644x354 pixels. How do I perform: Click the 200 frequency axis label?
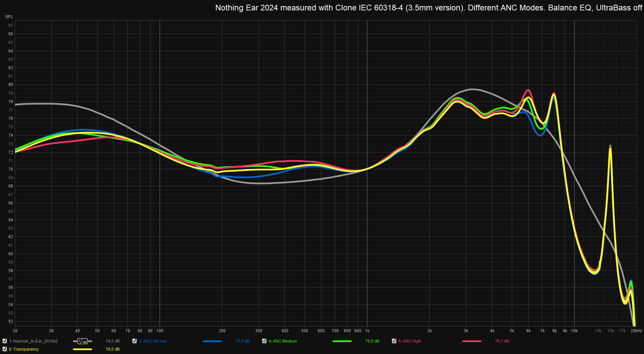[x=222, y=331]
